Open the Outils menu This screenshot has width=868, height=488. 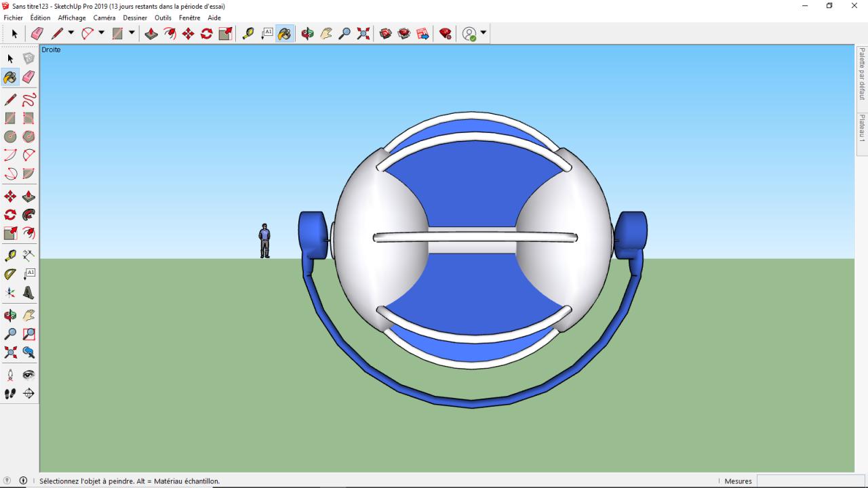click(x=163, y=18)
